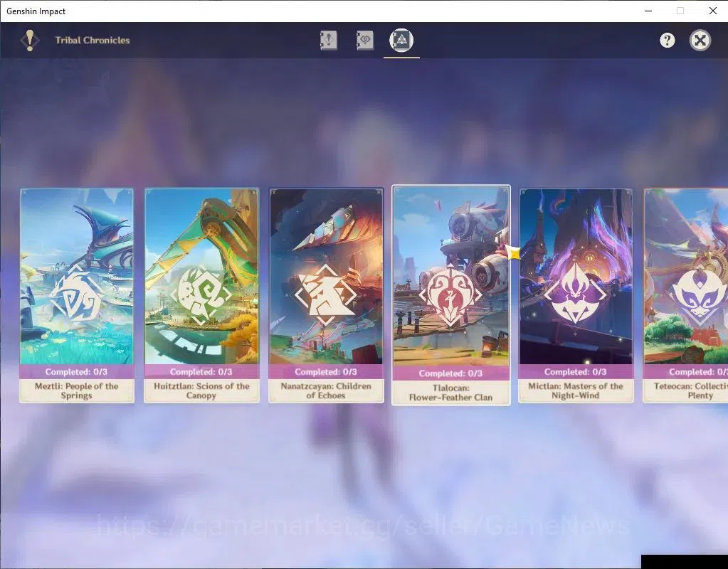Click the 'Tribal Chronicles' title text
The width and height of the screenshot is (728, 569).
[93, 41]
